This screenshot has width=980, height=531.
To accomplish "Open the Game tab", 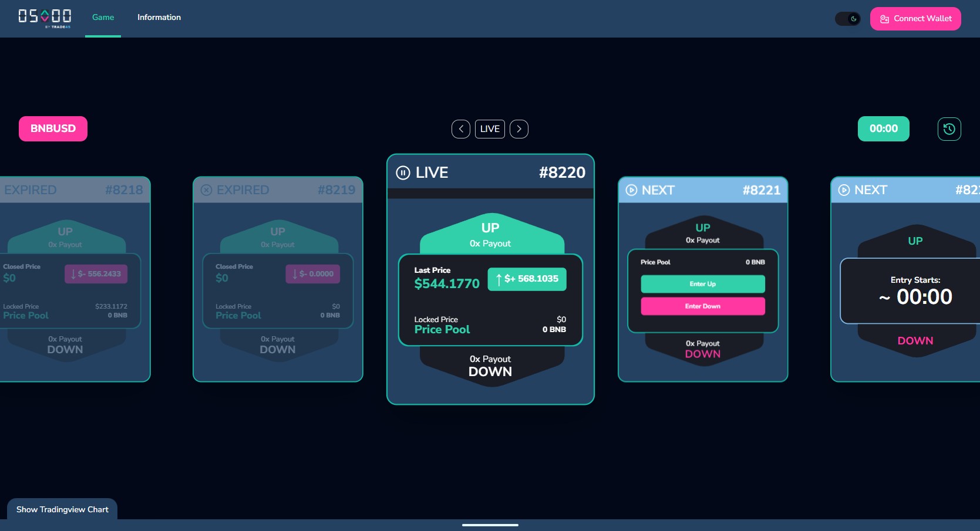I will click(x=103, y=18).
